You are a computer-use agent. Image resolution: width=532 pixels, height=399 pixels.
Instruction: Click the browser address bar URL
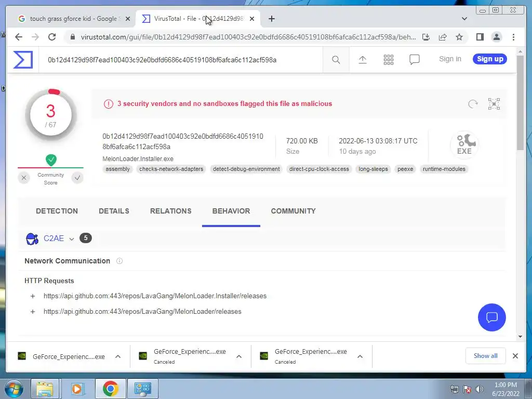pyautogui.click(x=248, y=37)
